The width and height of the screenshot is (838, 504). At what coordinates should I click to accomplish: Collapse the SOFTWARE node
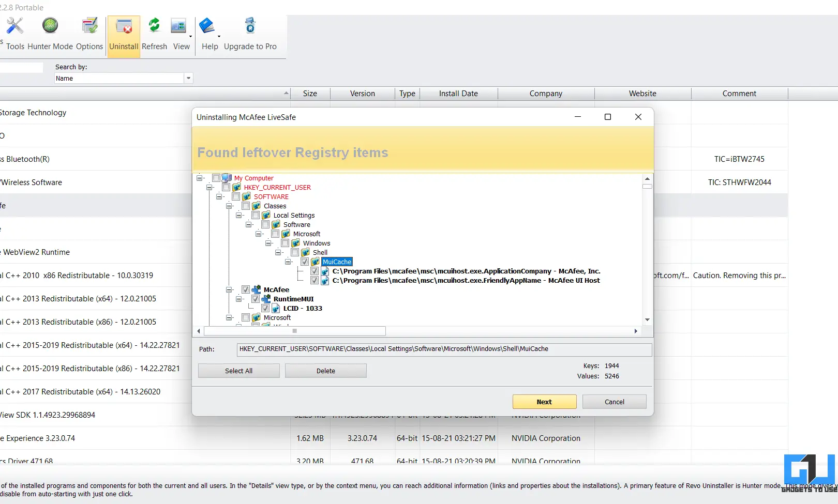[x=219, y=196]
